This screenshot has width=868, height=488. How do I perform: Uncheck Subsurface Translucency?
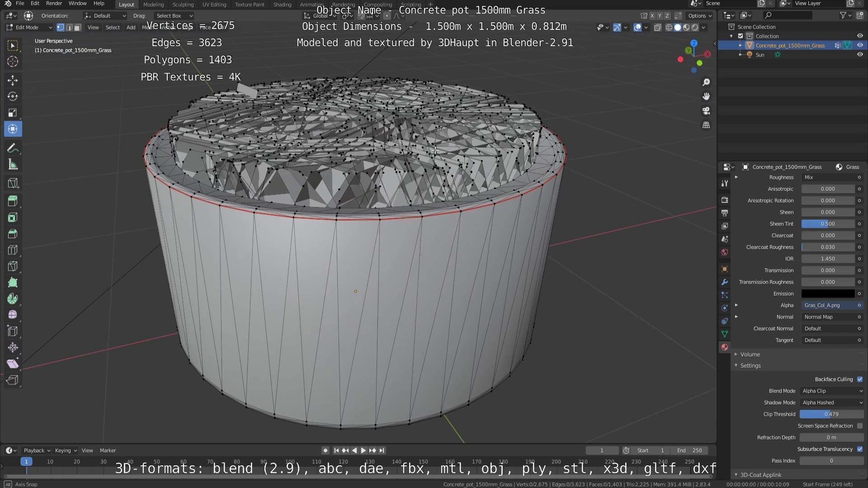tap(860, 449)
